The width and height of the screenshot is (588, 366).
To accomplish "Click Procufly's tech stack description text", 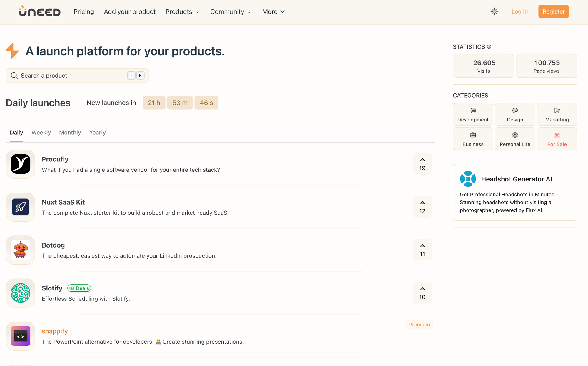I will (131, 170).
